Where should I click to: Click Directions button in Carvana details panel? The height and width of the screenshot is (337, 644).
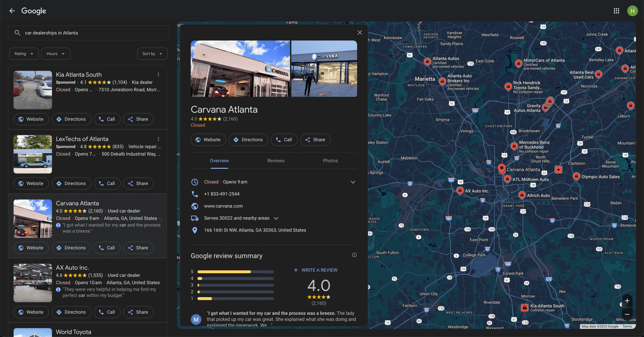[x=248, y=140]
